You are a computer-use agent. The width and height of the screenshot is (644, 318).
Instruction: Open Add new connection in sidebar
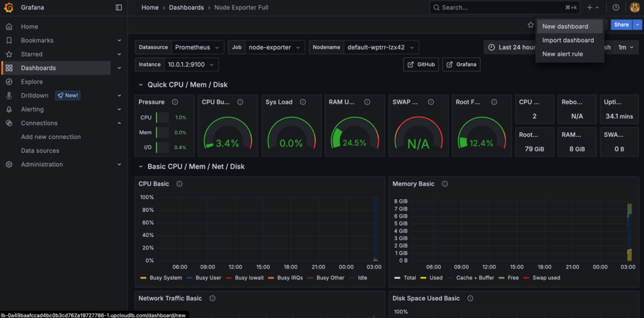[51, 136]
